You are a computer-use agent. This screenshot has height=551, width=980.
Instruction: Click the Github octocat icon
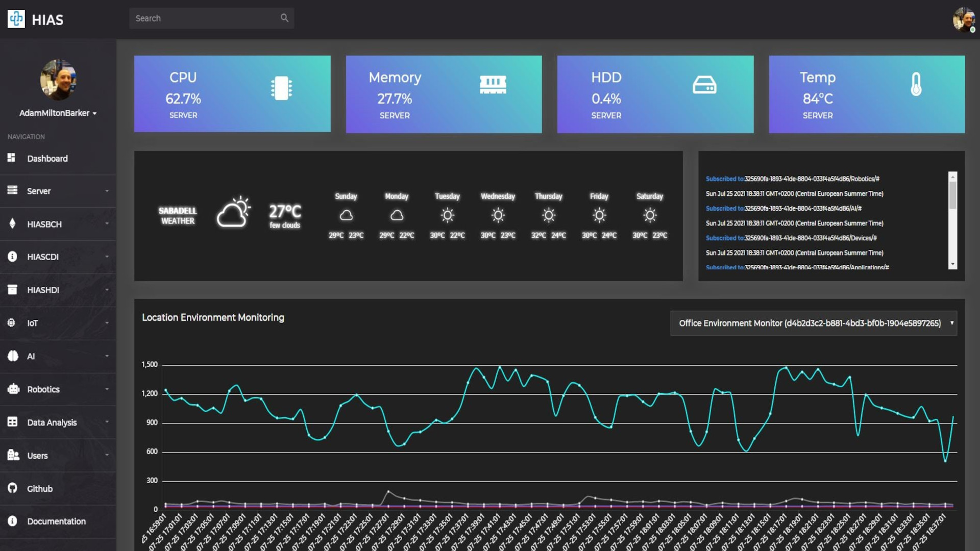pos(12,488)
